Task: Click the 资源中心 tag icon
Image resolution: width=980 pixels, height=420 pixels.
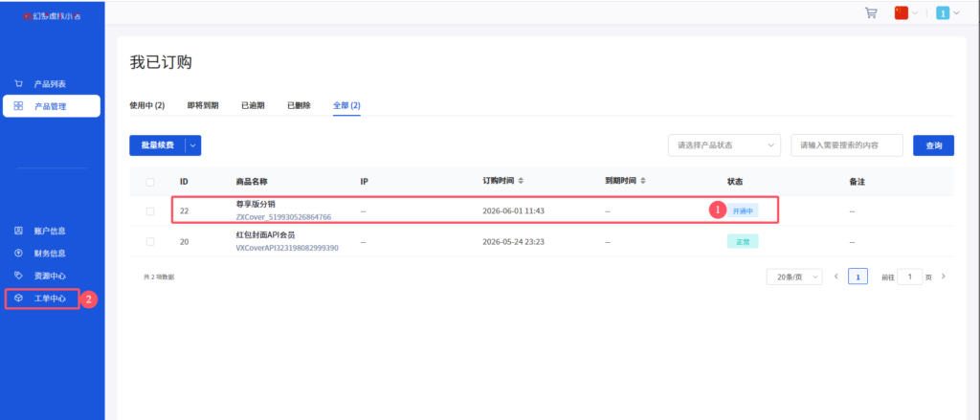Action: (x=18, y=276)
